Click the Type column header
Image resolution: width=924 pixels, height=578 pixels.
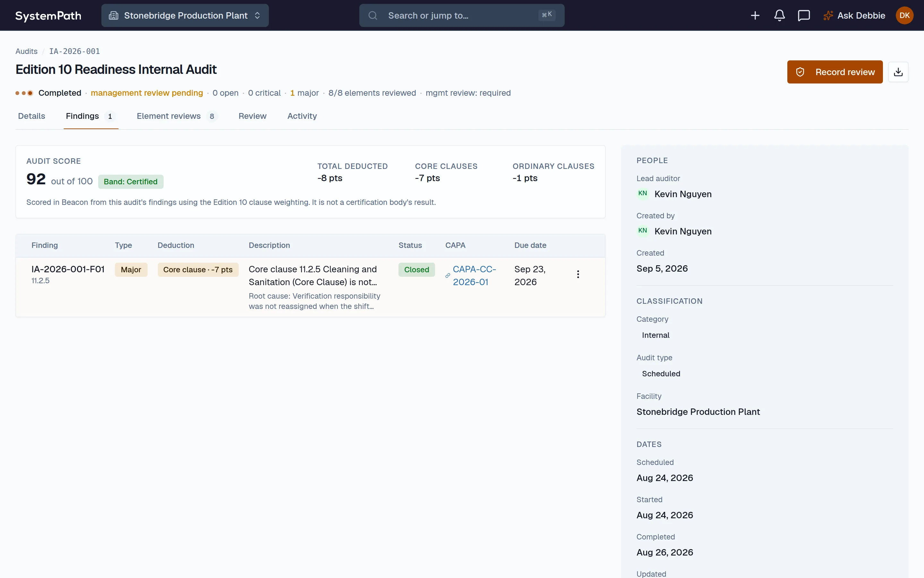[x=123, y=245]
